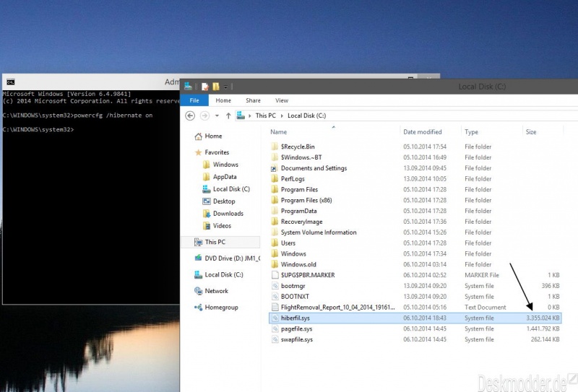Click the Documents and Settings shortcut icon
The height and width of the screenshot is (392, 578).
point(275,167)
